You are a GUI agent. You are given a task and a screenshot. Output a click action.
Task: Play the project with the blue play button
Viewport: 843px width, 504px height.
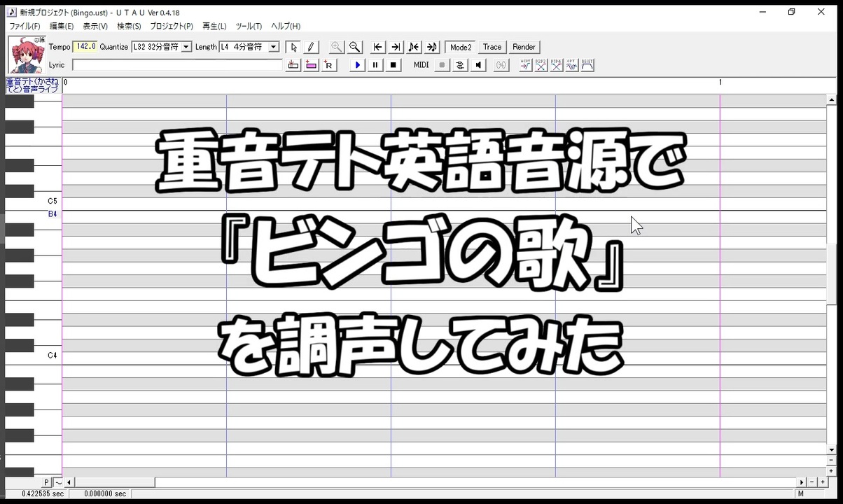[x=357, y=65]
